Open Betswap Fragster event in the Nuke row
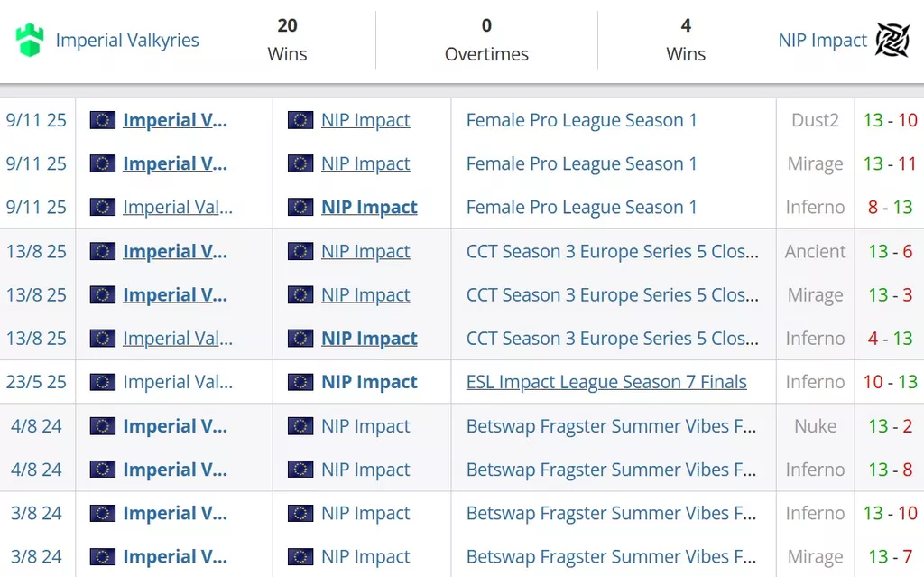924x577 pixels. coord(611,426)
